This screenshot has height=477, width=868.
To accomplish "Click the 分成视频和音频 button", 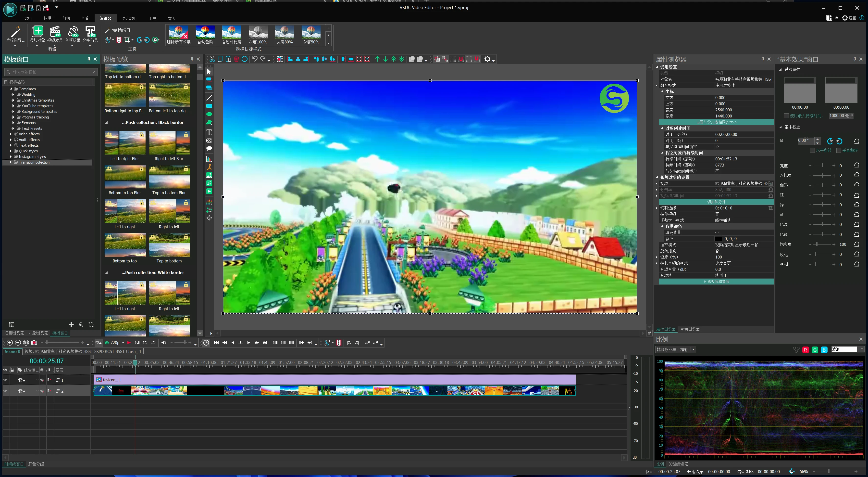I will (716, 282).
